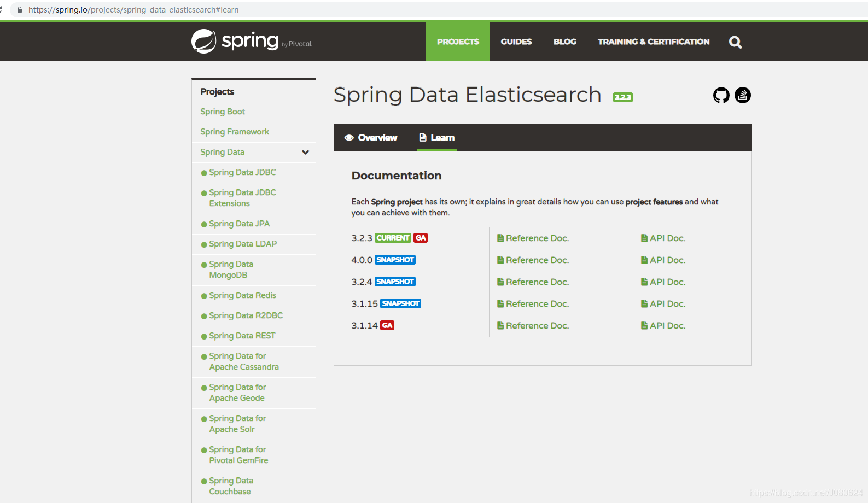Open Reference Doc. for 3.2.4 snapshot

point(533,282)
